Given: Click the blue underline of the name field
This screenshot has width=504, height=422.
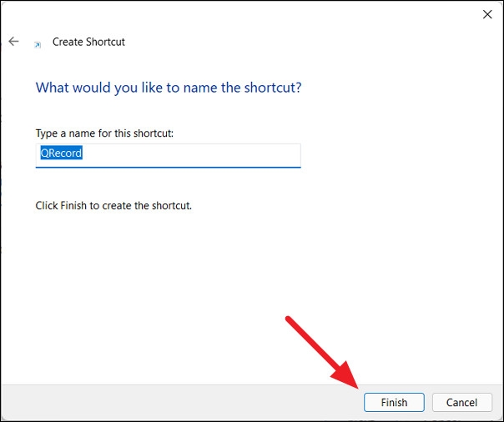Looking at the screenshot, I should pyautogui.click(x=168, y=167).
